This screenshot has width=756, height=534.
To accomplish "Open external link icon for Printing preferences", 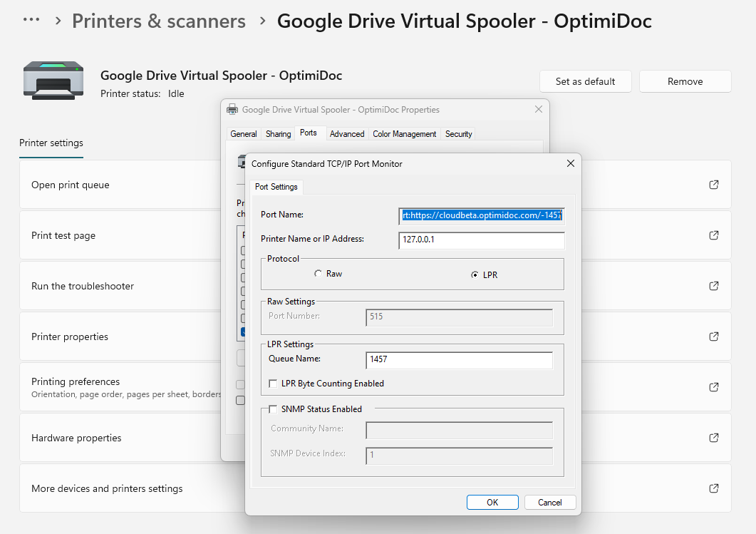I will pos(714,387).
